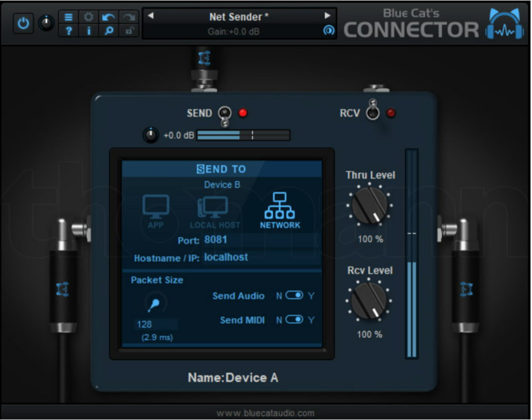This screenshot has width=532, height=420.
Task: Open the www.bluecataudio.com link
Action: tap(265, 413)
